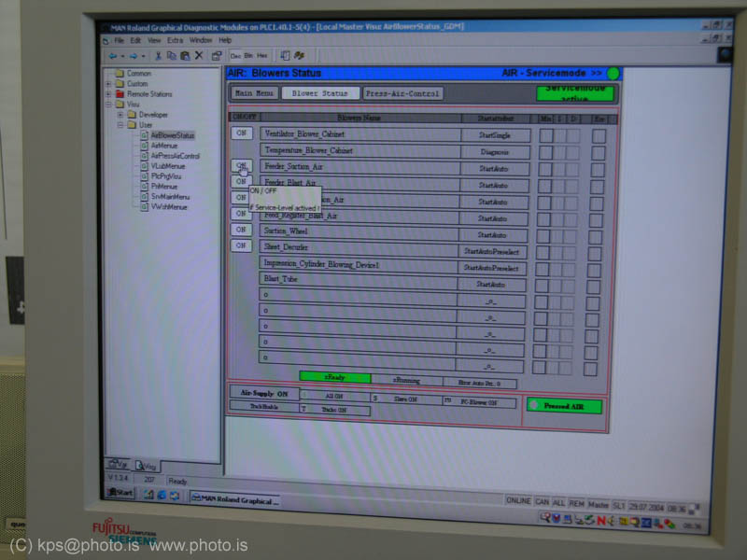Click the Copy icon in the toolbar

[171, 56]
